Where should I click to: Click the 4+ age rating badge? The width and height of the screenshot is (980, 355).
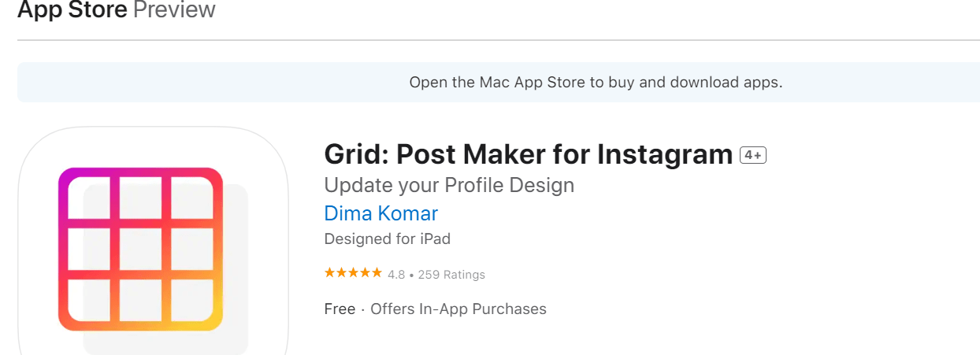click(x=753, y=156)
